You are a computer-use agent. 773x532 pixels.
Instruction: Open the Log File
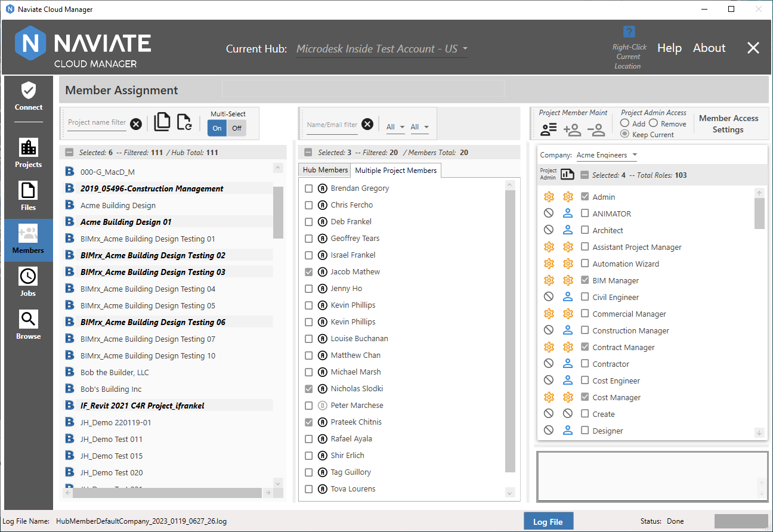tap(548, 521)
